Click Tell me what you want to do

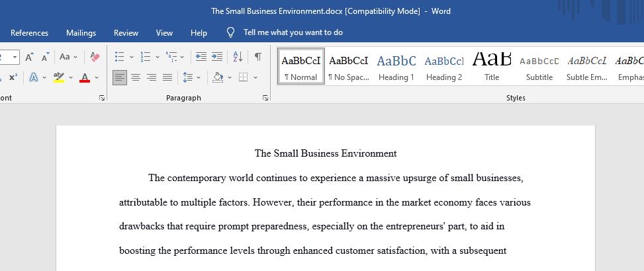click(x=293, y=32)
